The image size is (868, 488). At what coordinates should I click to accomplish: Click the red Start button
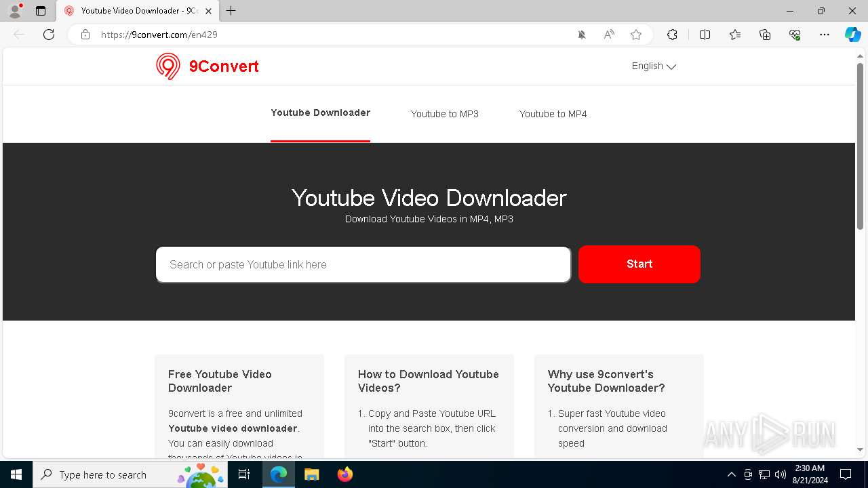(639, 264)
